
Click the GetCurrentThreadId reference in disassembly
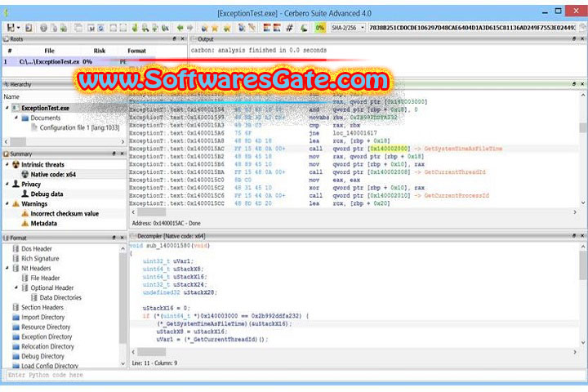tap(455, 171)
